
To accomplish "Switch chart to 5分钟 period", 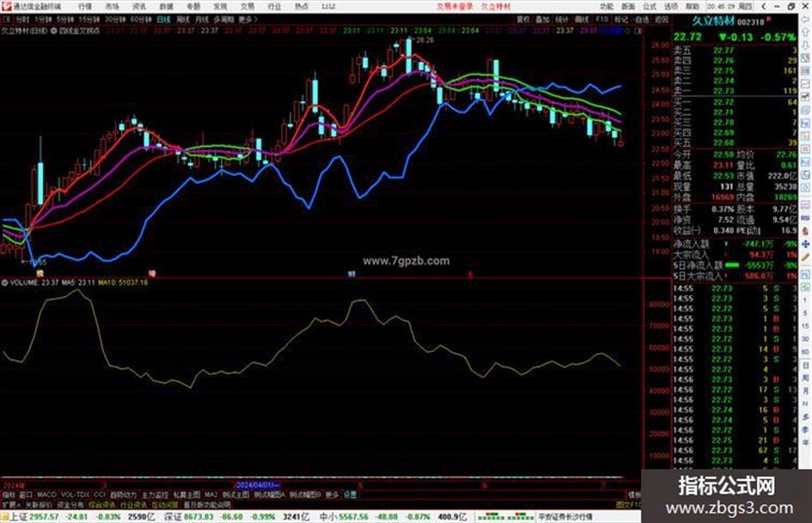I will click(x=65, y=19).
